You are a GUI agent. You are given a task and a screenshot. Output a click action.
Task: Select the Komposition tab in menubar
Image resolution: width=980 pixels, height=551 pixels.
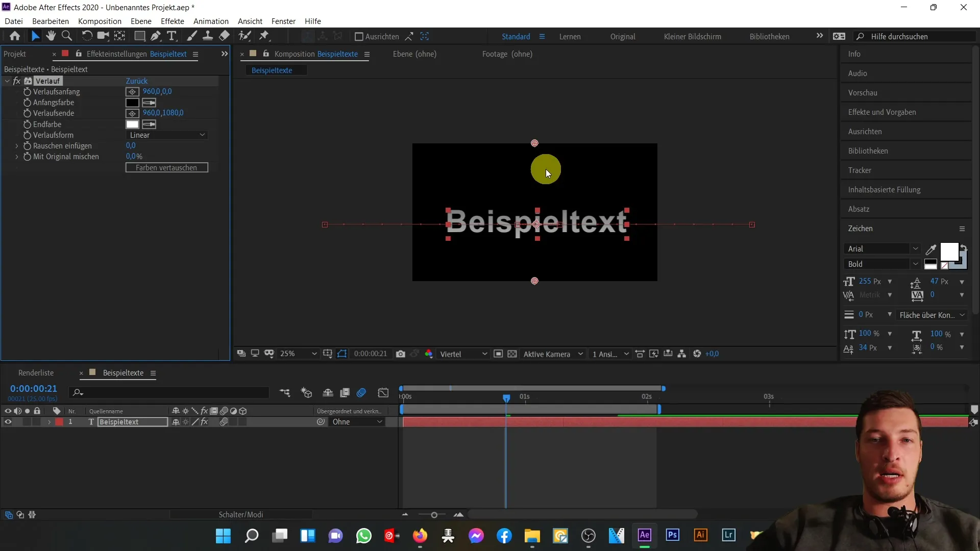point(100,21)
